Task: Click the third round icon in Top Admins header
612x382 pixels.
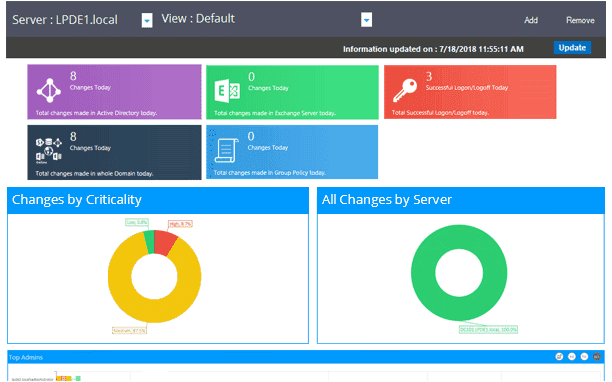Action: coord(584,357)
